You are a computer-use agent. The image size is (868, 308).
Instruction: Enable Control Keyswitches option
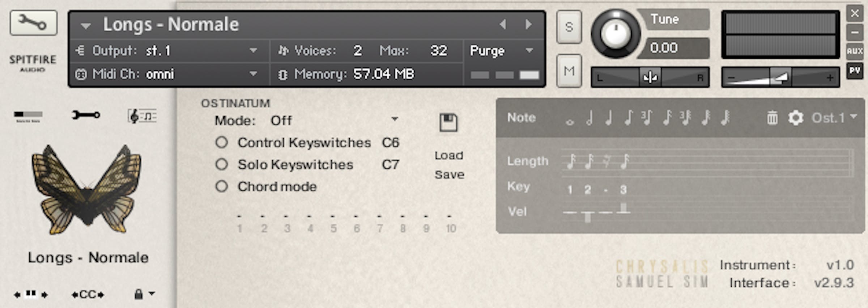click(x=221, y=143)
